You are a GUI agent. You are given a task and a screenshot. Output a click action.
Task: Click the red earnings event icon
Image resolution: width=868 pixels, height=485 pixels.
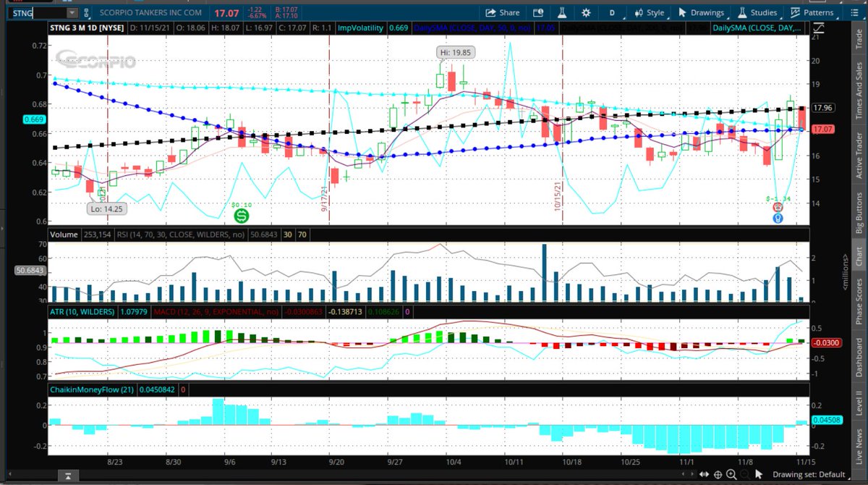coord(778,207)
